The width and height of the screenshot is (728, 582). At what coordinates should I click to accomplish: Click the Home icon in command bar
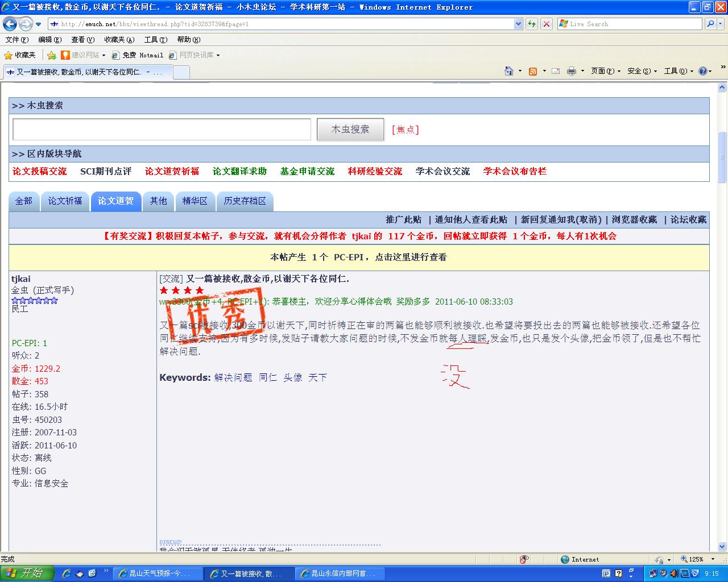coord(509,71)
